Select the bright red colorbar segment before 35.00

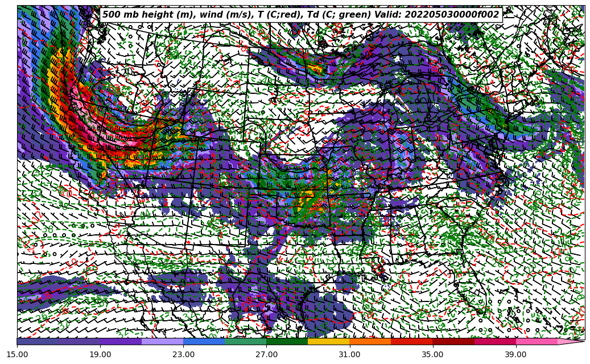(x=412, y=341)
